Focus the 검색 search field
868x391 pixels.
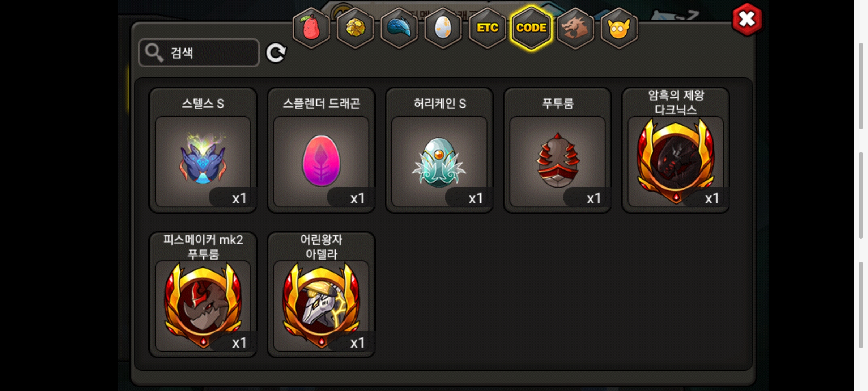[199, 53]
